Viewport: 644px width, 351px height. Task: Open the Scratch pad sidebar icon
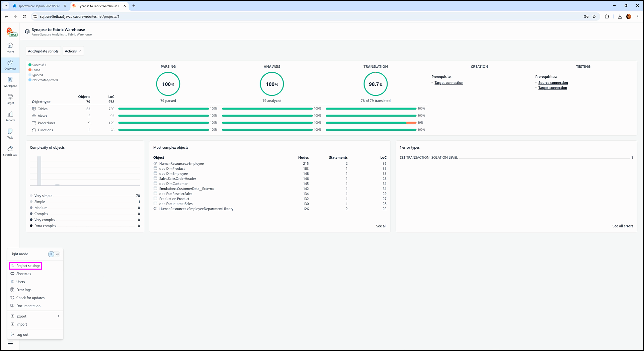[10, 151]
